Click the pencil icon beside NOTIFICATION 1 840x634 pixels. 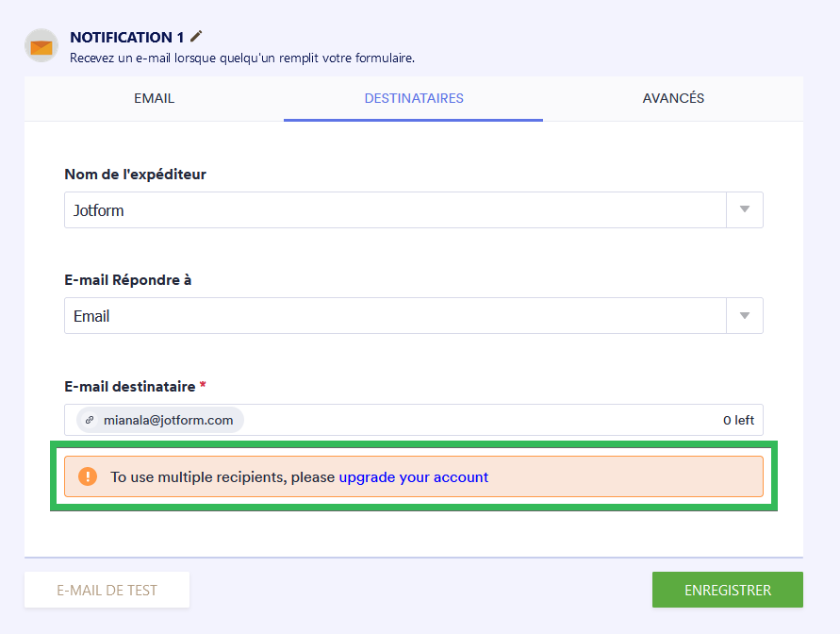point(196,37)
